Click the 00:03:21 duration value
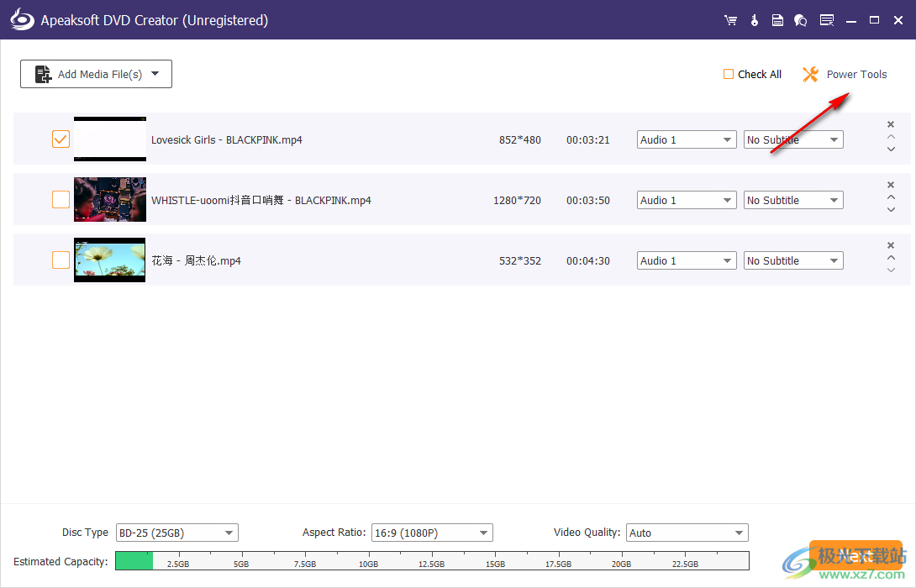The height and width of the screenshot is (588, 916). 587,139
